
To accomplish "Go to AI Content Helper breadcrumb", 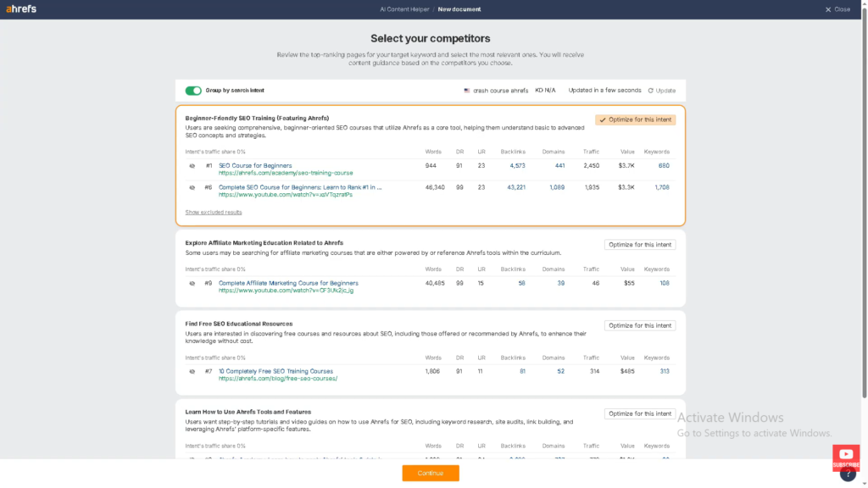I will pos(404,9).
